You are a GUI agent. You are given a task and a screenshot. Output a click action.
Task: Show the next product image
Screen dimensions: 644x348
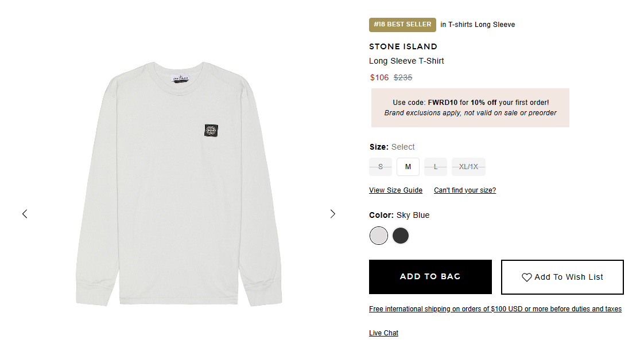click(332, 214)
